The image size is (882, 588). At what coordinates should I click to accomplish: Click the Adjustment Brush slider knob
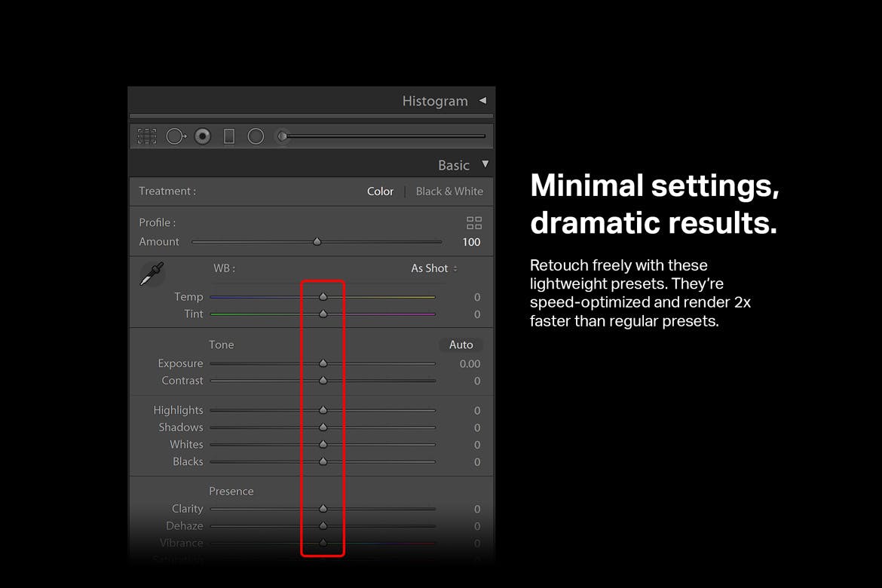click(x=283, y=136)
